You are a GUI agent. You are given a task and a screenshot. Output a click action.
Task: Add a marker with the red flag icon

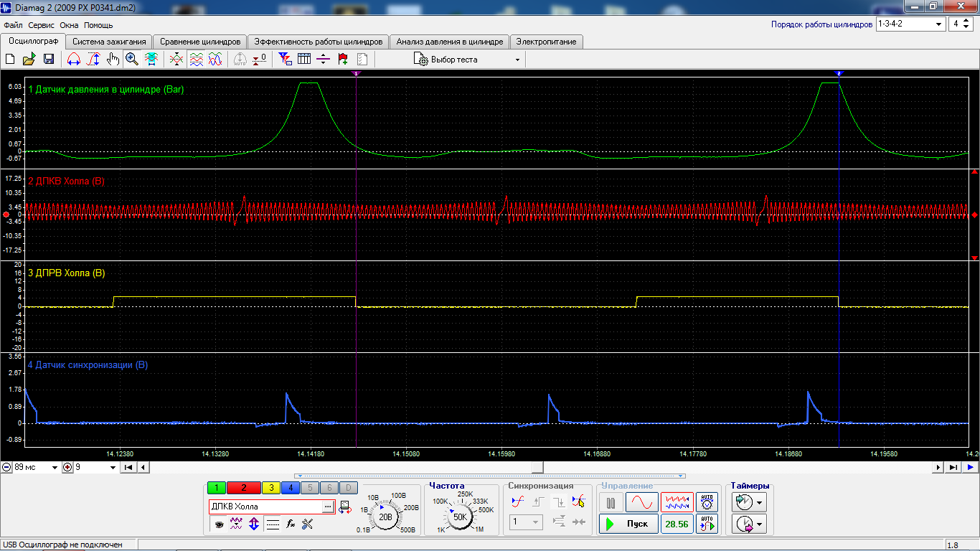click(343, 60)
